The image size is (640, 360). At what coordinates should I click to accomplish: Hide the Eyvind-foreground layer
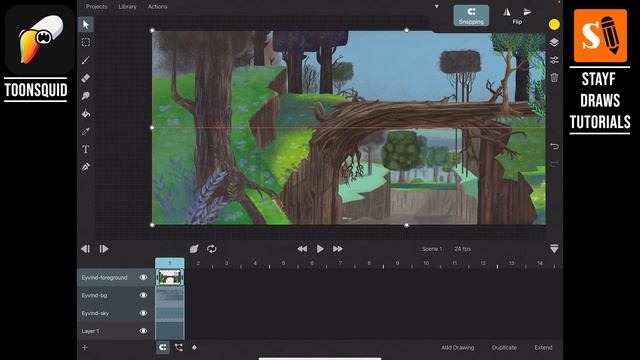143,277
